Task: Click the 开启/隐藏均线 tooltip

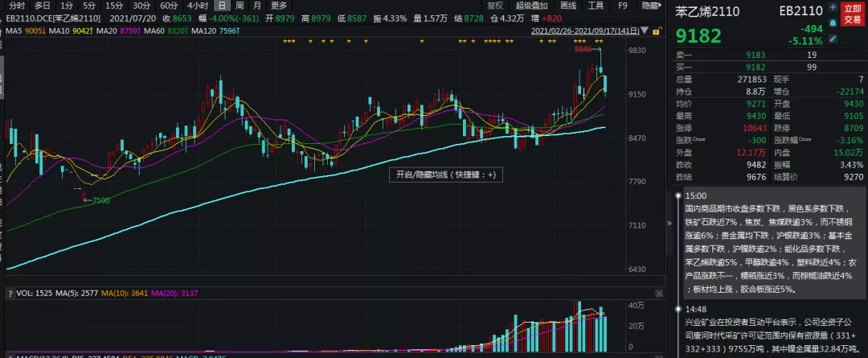Action: (445, 175)
